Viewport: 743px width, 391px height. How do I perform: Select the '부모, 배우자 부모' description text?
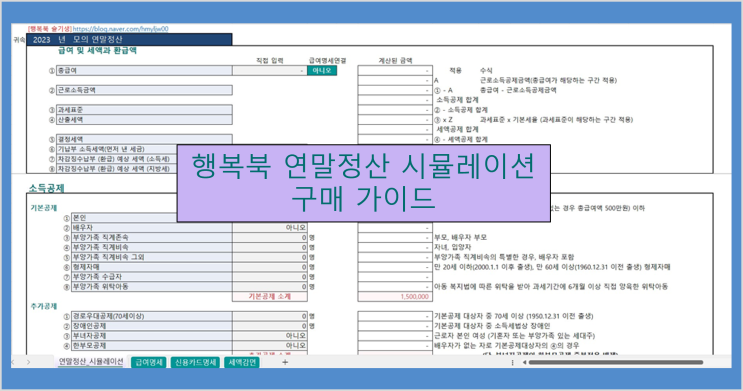(461, 237)
